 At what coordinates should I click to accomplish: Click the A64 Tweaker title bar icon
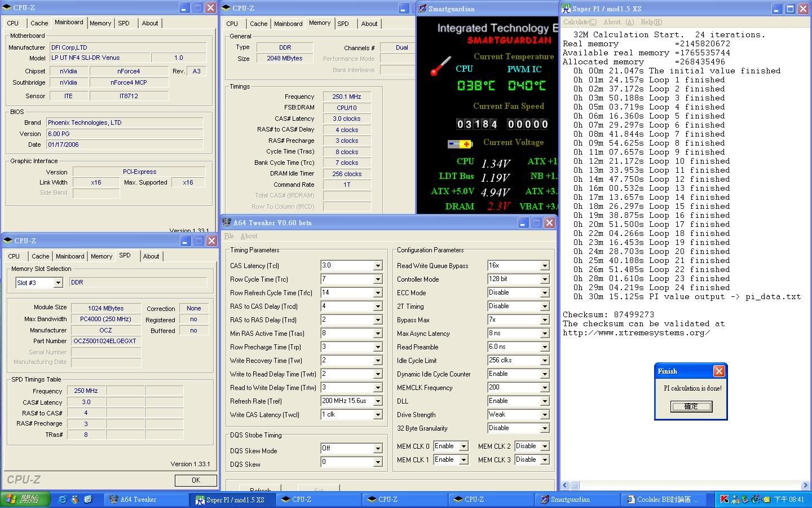pyautogui.click(x=227, y=222)
